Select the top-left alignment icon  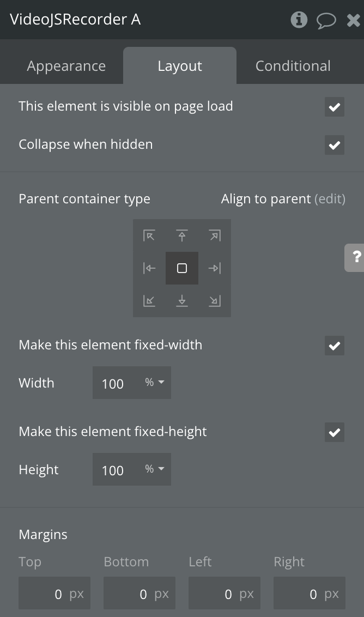tap(149, 235)
